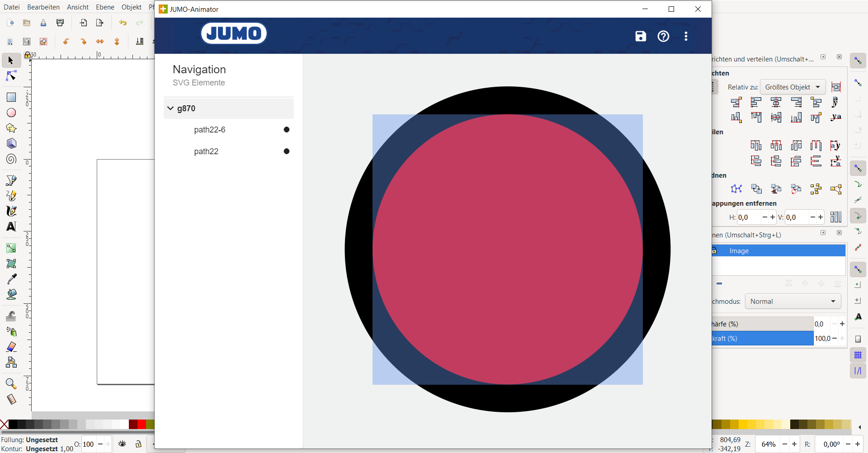Click the save icon in JUMO header
The width and height of the screenshot is (868, 453).
tap(641, 36)
